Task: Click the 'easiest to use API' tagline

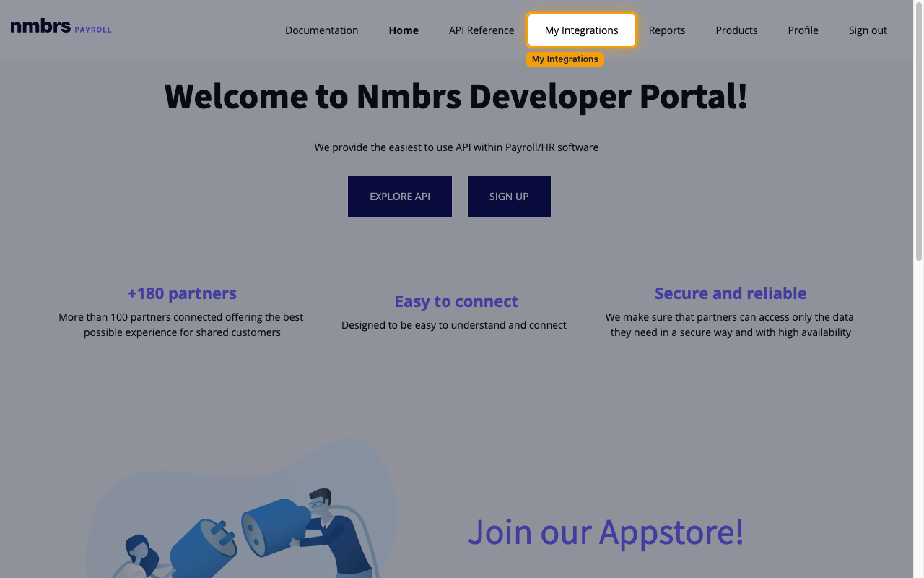Action: (456, 147)
